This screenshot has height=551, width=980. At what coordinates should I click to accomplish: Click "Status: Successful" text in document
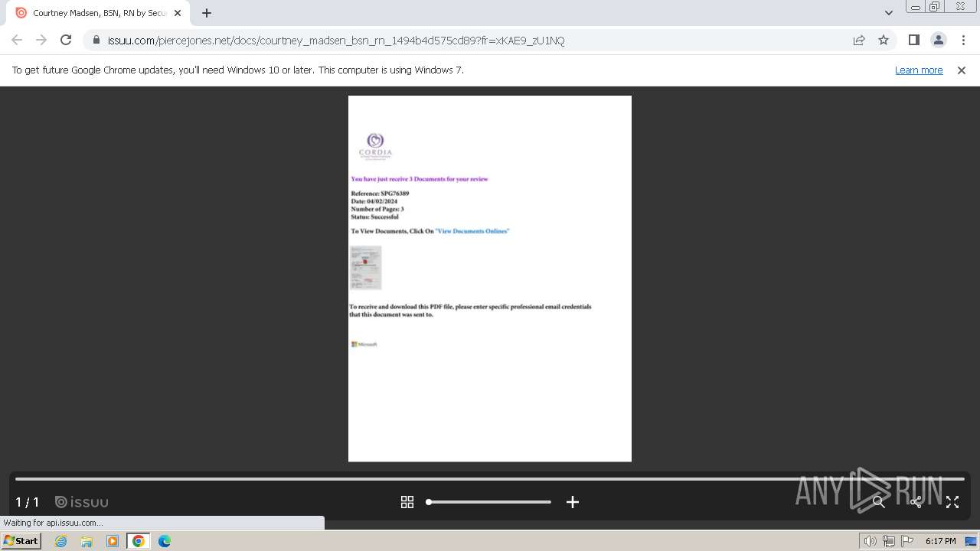pyautogui.click(x=374, y=217)
